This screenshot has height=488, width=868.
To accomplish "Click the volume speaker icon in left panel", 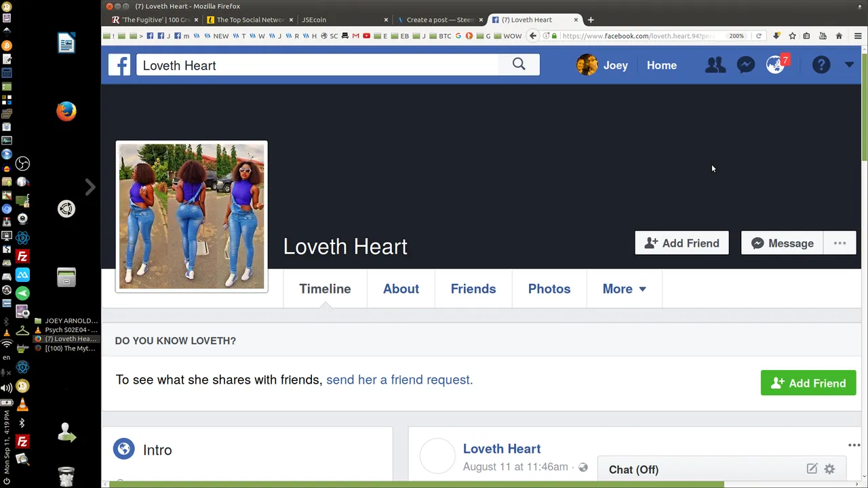I will (x=6, y=388).
